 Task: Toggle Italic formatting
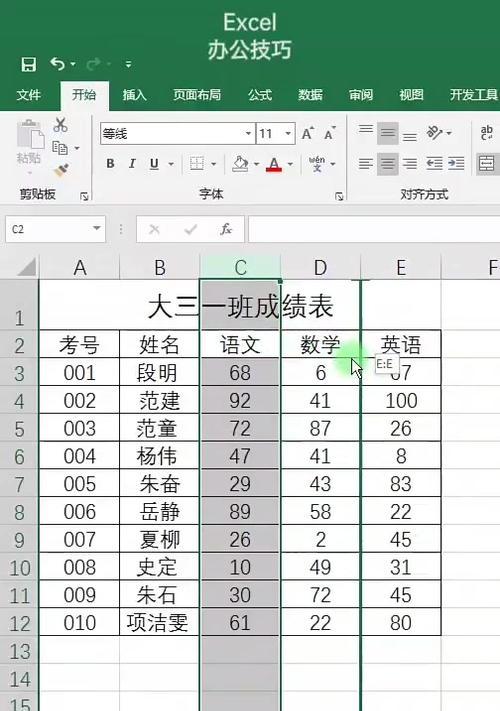coord(132,164)
